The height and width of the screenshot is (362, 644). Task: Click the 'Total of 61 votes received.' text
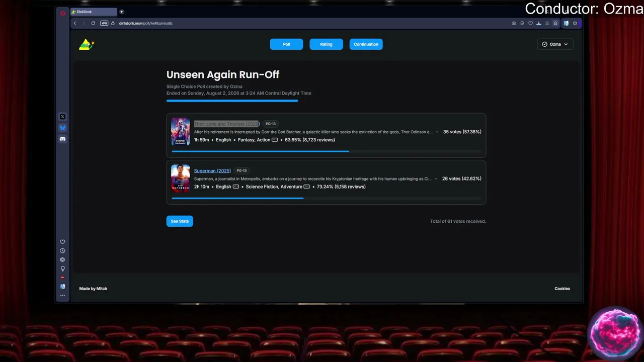click(x=458, y=221)
